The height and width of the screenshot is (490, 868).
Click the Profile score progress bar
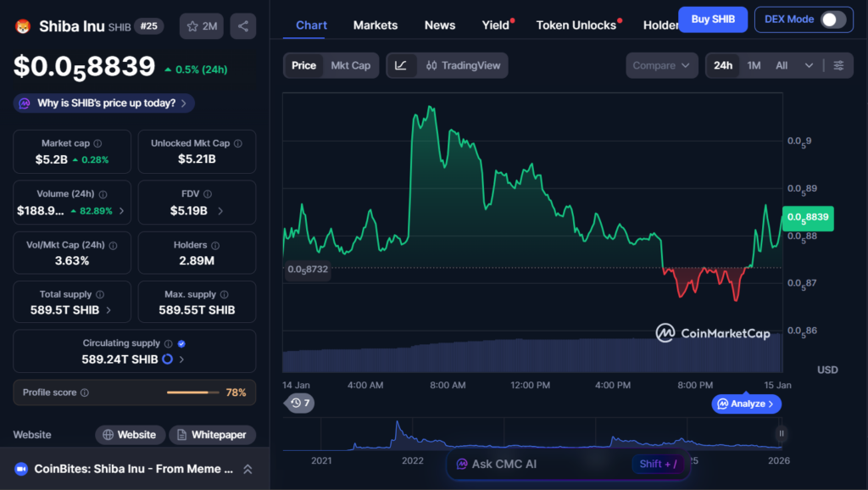coord(192,393)
